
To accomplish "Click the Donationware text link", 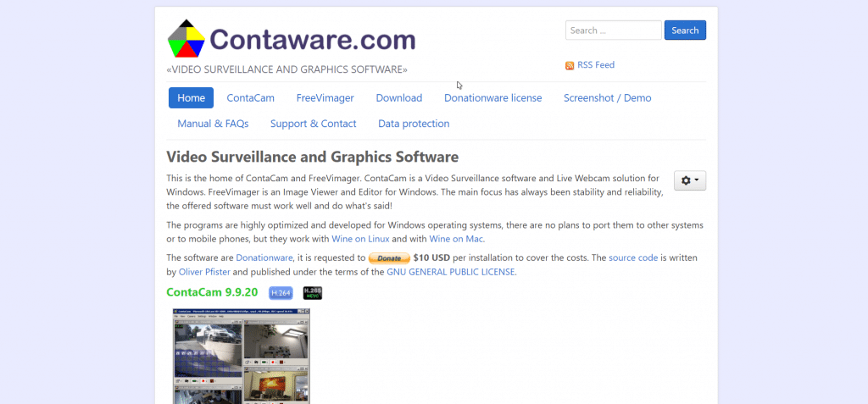I will click(264, 257).
